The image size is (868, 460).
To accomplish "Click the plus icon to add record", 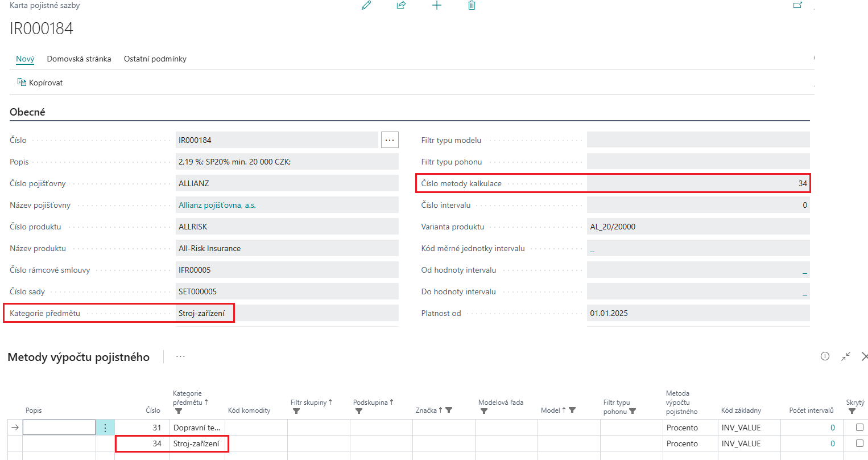I will point(436,5).
